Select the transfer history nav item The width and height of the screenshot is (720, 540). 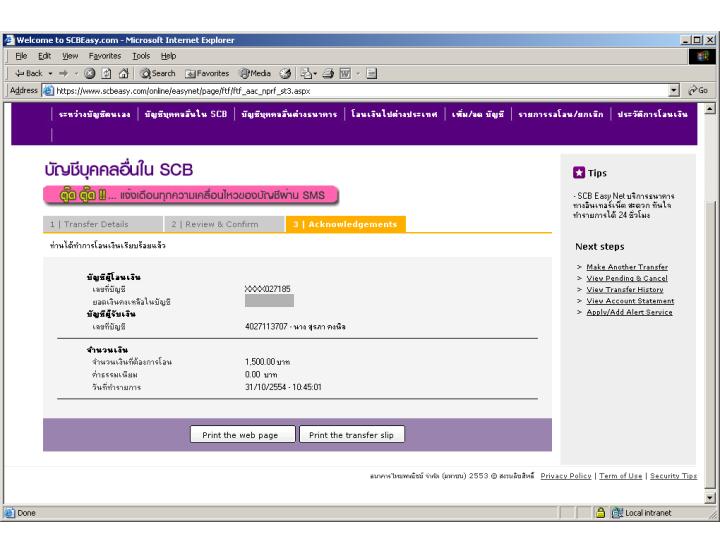(652, 114)
